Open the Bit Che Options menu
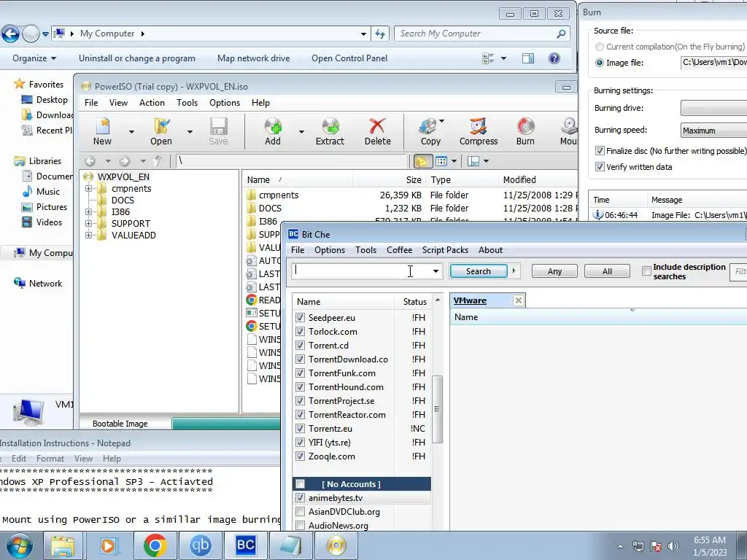 (330, 250)
